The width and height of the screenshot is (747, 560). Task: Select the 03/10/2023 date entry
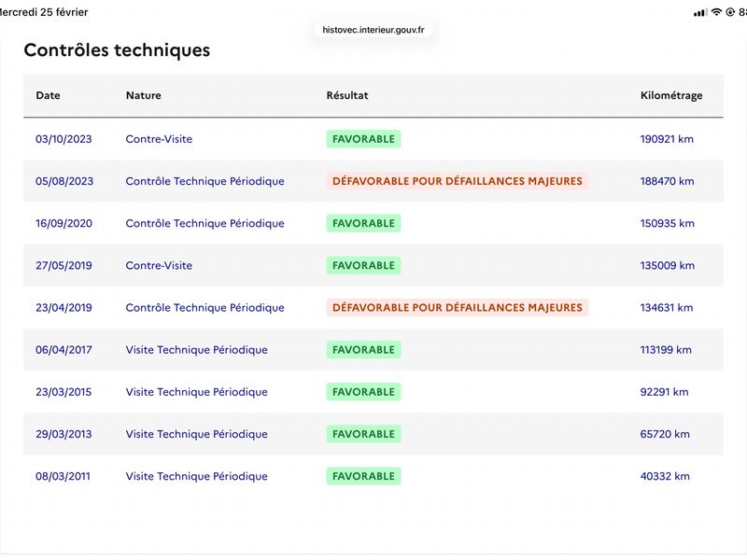(x=63, y=139)
